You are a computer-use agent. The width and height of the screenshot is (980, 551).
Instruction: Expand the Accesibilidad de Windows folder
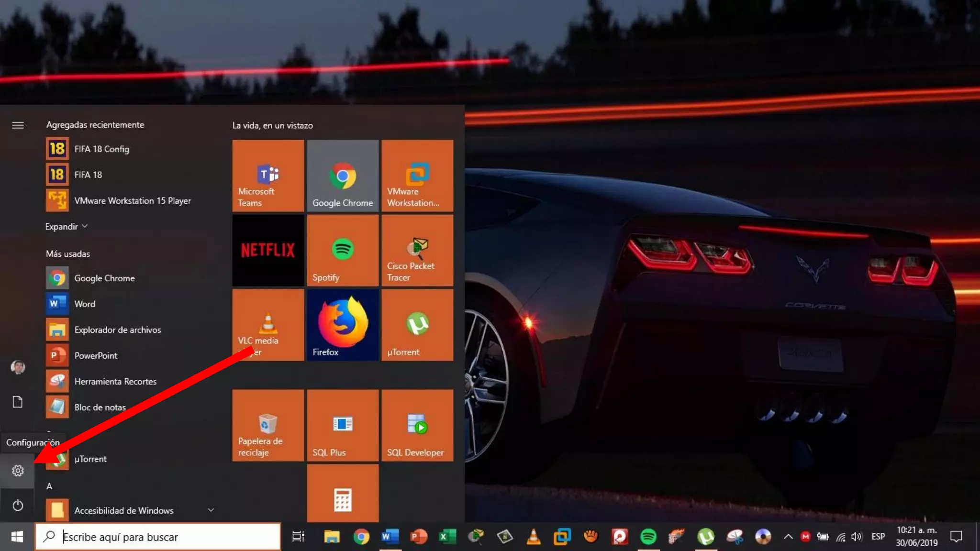(211, 510)
